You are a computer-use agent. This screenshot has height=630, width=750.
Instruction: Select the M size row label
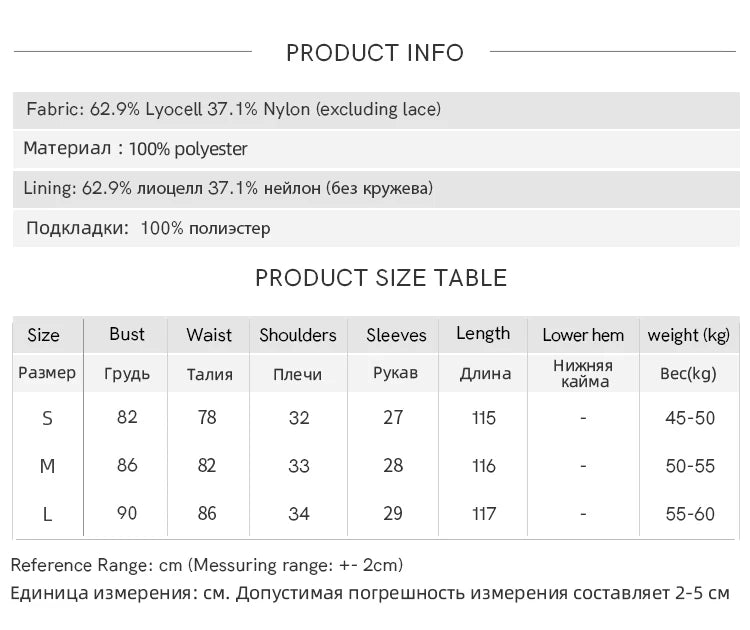click(47, 466)
